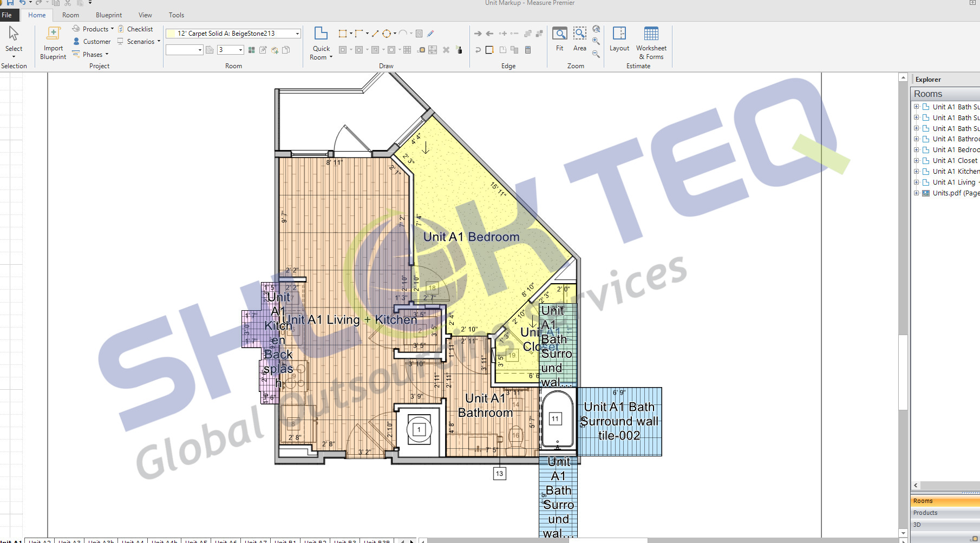Click the green grid icon in the Room group
This screenshot has height=543, width=980.
tap(251, 50)
